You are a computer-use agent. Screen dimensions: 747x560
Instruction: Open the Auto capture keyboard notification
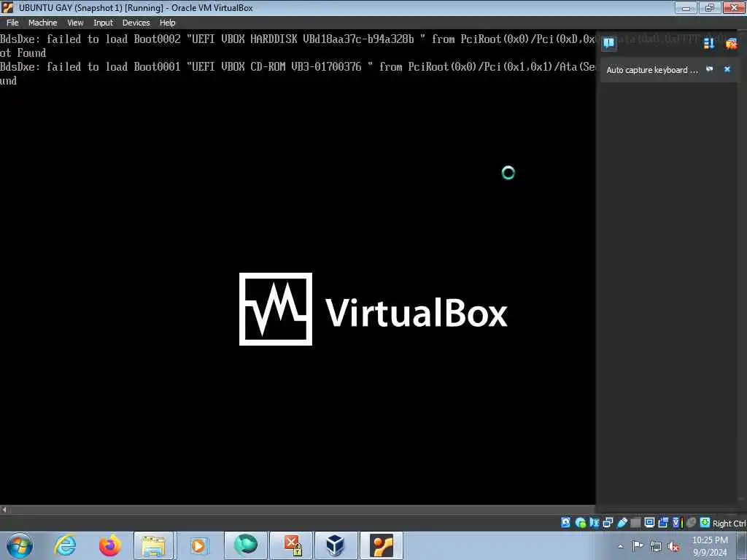652,70
